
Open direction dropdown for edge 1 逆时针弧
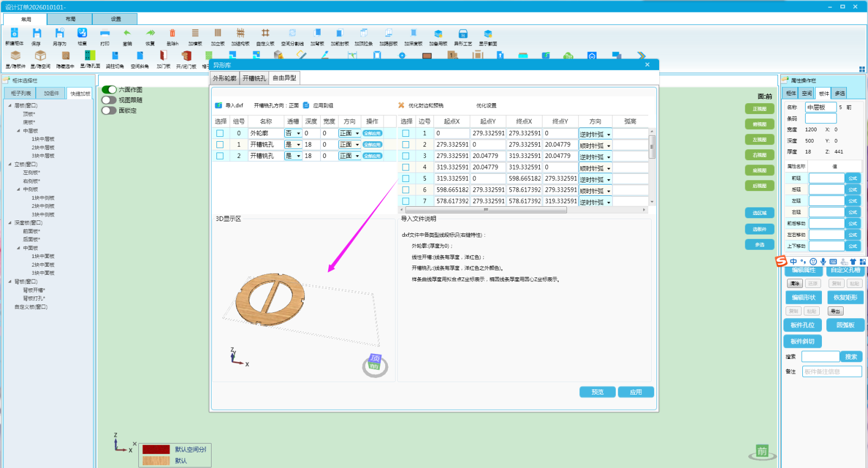[595, 134]
